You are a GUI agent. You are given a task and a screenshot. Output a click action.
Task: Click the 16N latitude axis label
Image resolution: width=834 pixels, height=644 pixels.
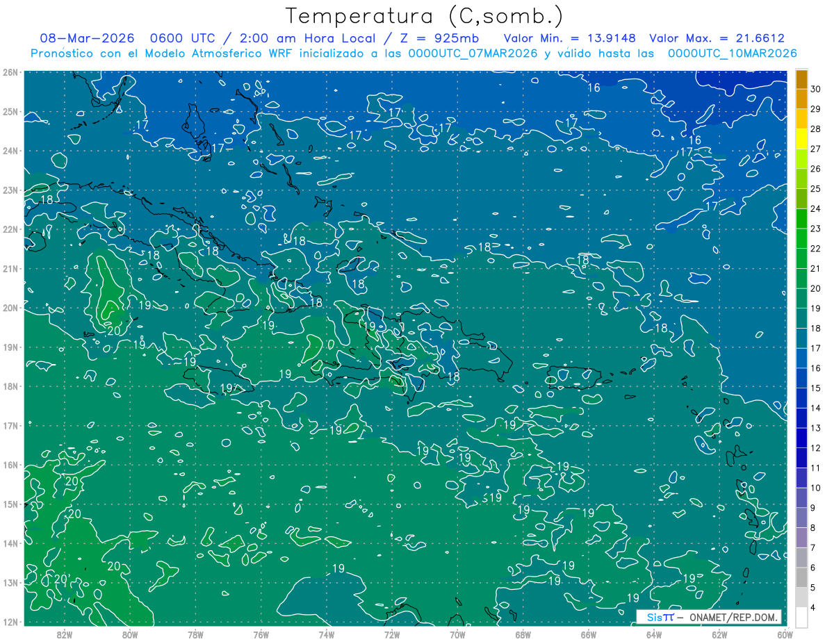click(10, 464)
